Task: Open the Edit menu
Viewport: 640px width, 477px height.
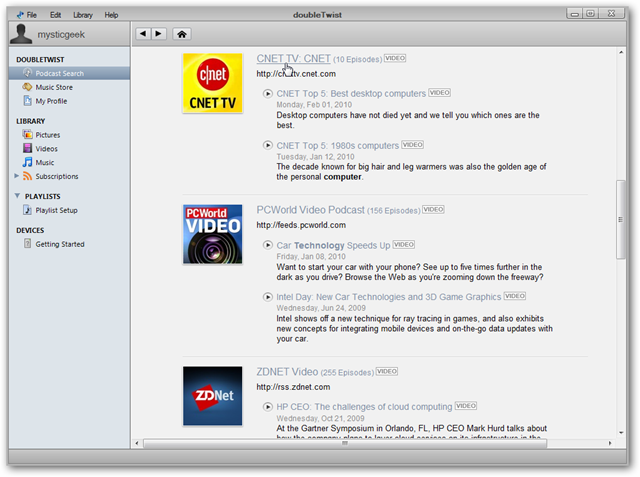Action: (56, 15)
